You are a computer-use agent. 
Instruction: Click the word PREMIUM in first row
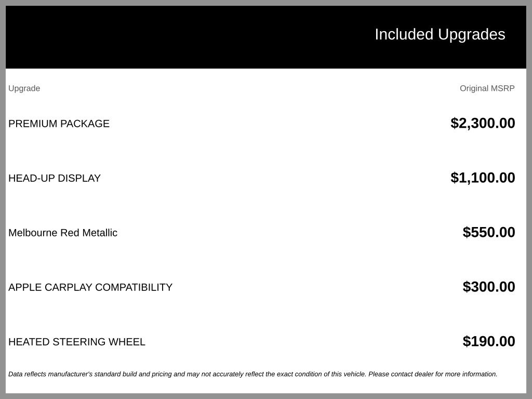tap(28, 124)
